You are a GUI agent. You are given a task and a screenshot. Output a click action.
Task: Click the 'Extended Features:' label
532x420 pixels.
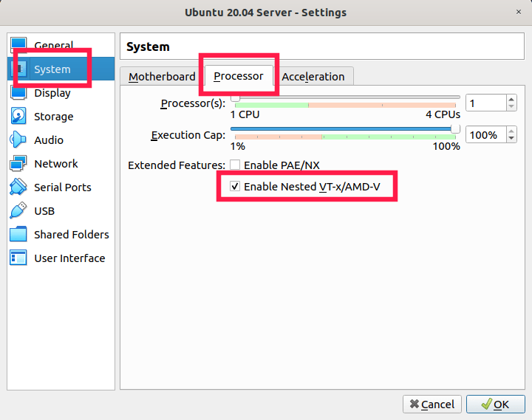coord(177,165)
